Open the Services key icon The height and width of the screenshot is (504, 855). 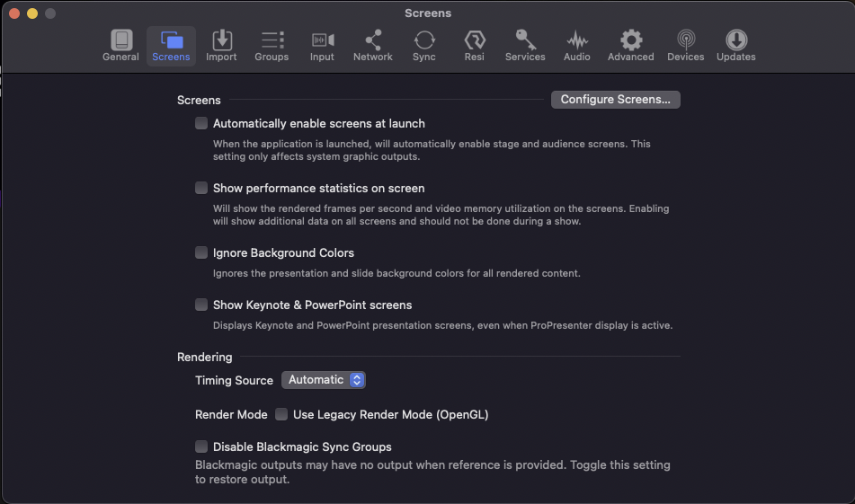click(525, 46)
